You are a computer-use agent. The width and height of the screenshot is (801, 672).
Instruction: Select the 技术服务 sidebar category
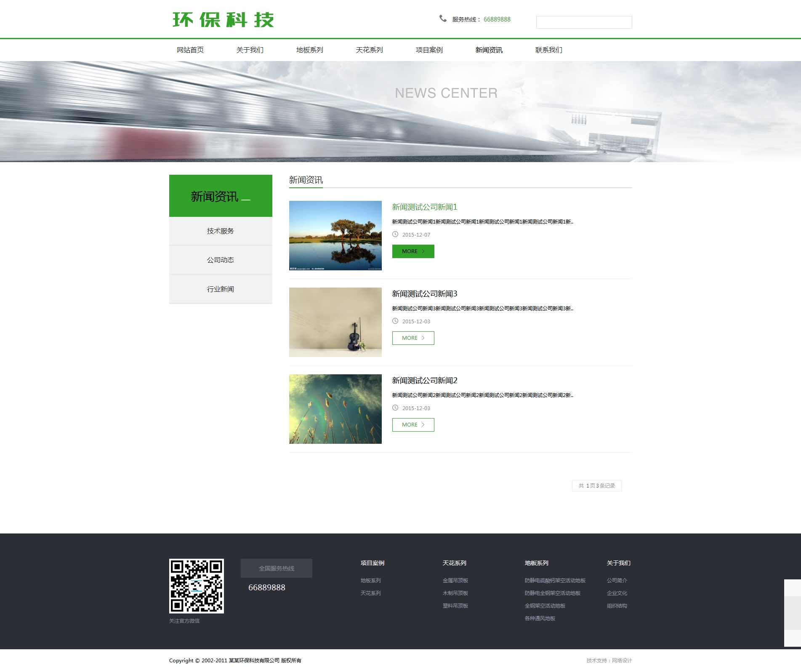(221, 231)
